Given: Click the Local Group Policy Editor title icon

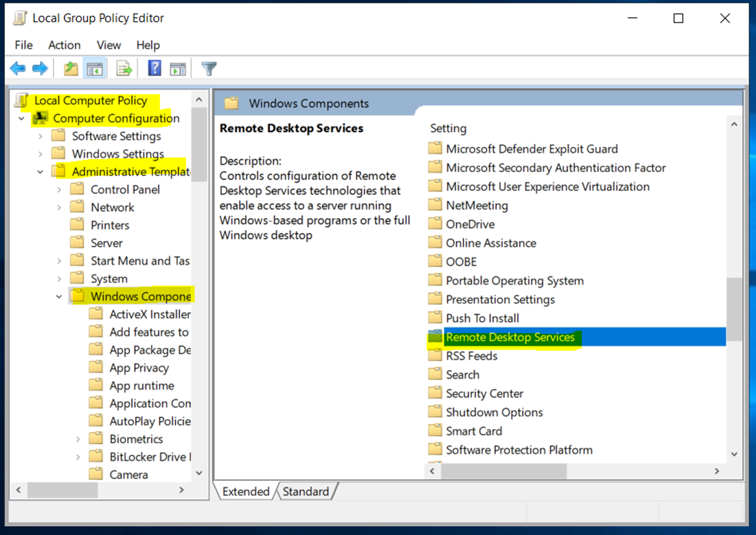Looking at the screenshot, I should (x=20, y=18).
